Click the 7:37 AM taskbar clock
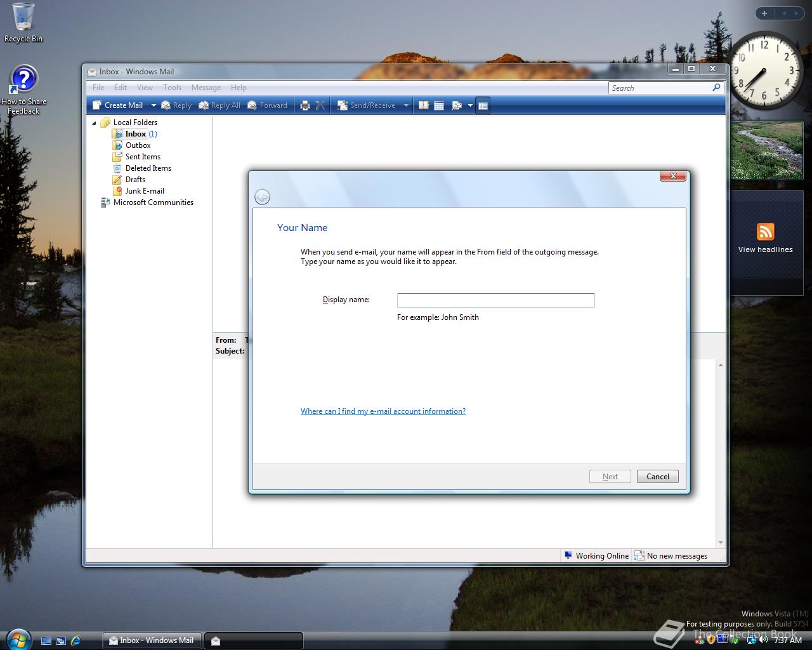 [789, 640]
